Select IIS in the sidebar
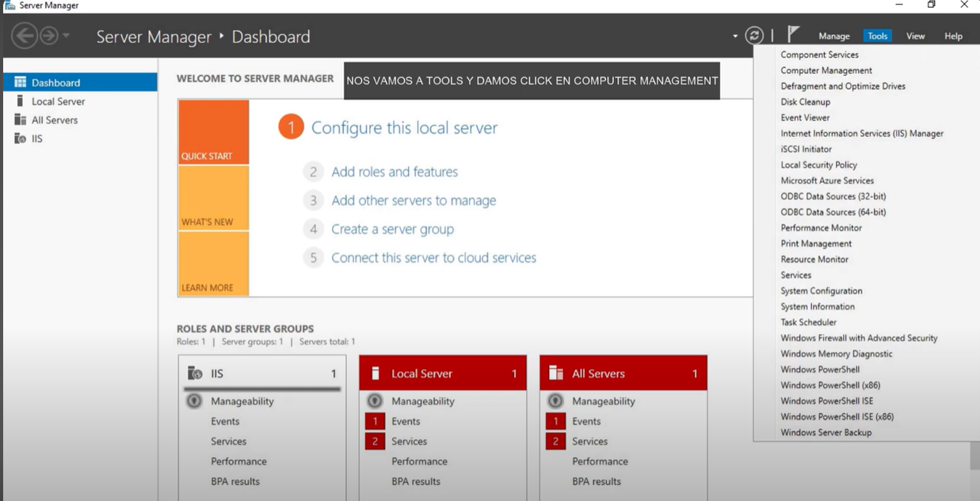The width and height of the screenshot is (980, 501). click(80, 139)
